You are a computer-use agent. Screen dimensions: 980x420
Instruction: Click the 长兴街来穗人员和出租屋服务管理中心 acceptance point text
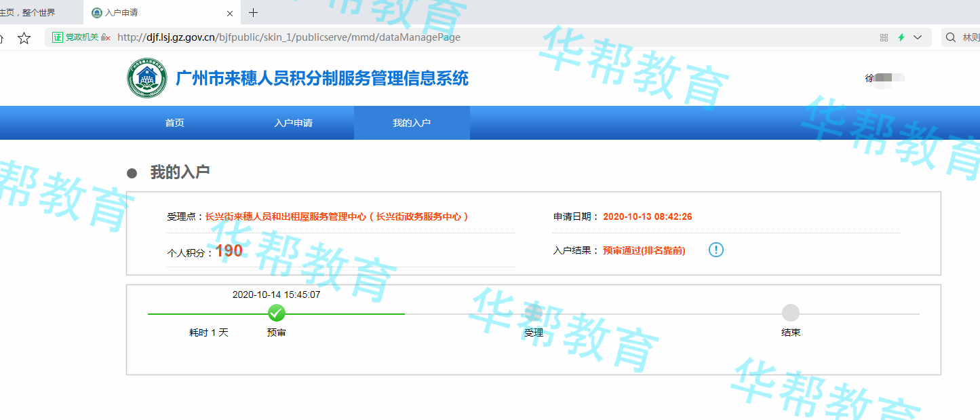(337, 216)
